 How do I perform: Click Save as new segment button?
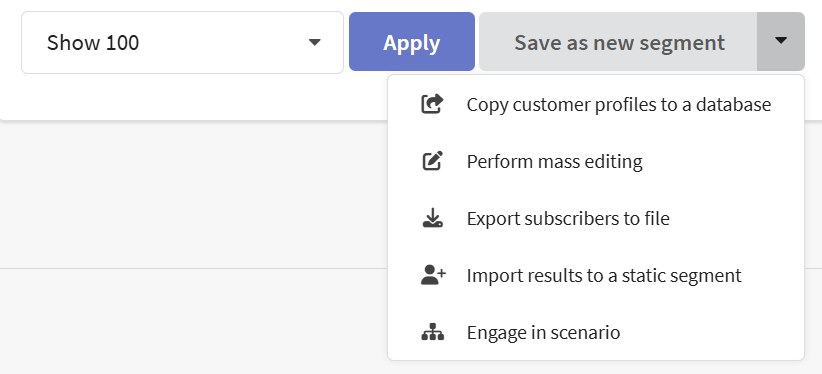(x=618, y=41)
